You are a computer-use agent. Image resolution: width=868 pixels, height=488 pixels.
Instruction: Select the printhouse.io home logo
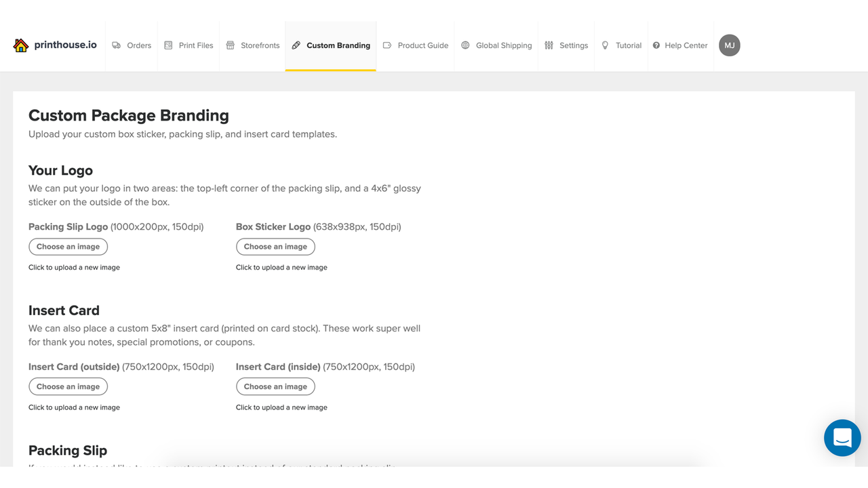point(54,45)
